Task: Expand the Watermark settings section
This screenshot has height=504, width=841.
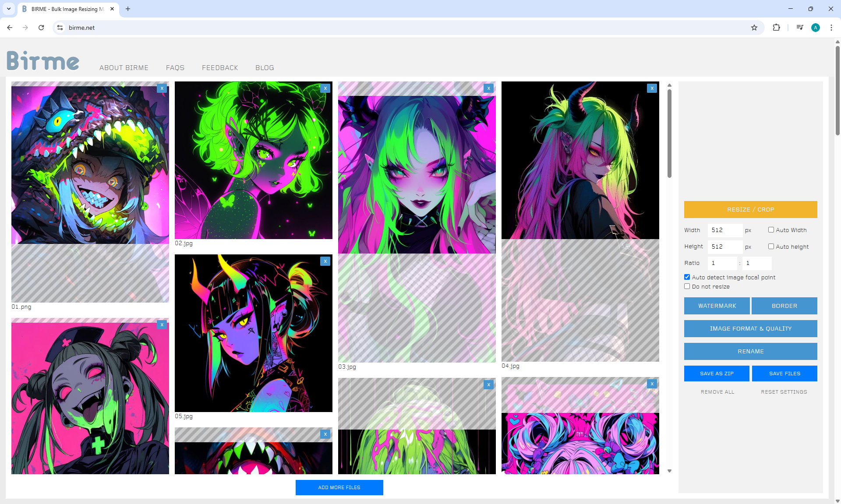Action: click(x=717, y=306)
